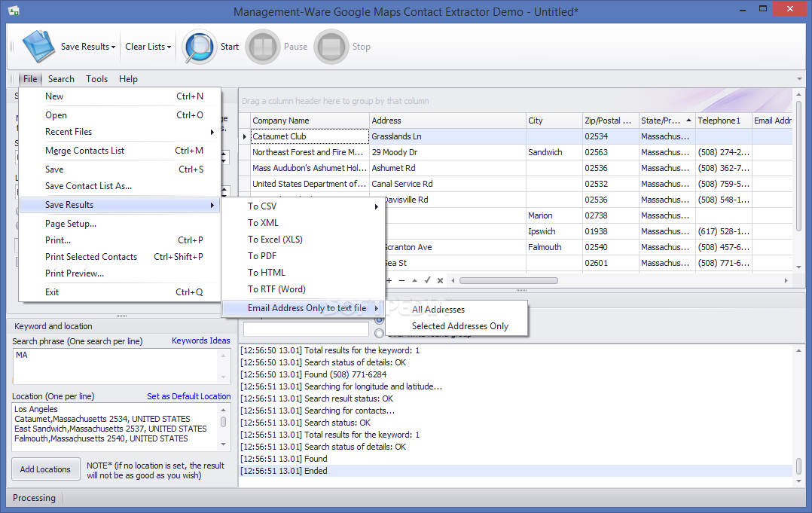Image resolution: width=812 pixels, height=513 pixels.
Task: Click the City column header
Action: (554, 121)
